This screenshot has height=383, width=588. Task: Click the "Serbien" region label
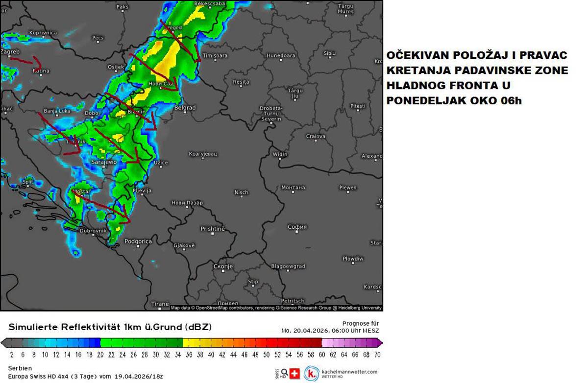20,368
